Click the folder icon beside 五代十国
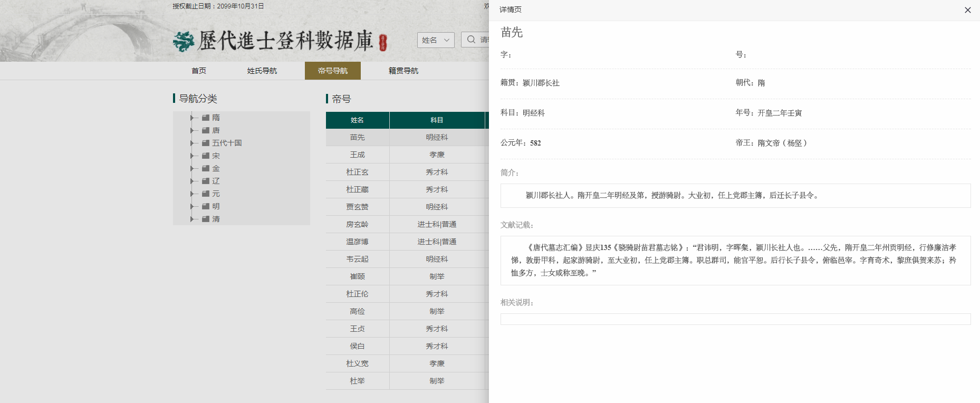 206,143
